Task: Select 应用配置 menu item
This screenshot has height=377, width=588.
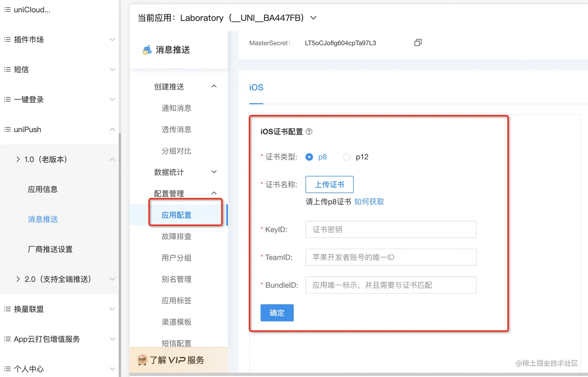Action: point(177,215)
